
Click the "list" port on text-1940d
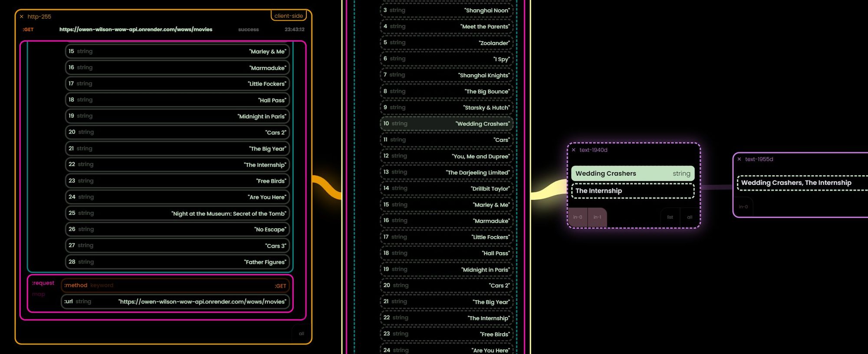670,217
